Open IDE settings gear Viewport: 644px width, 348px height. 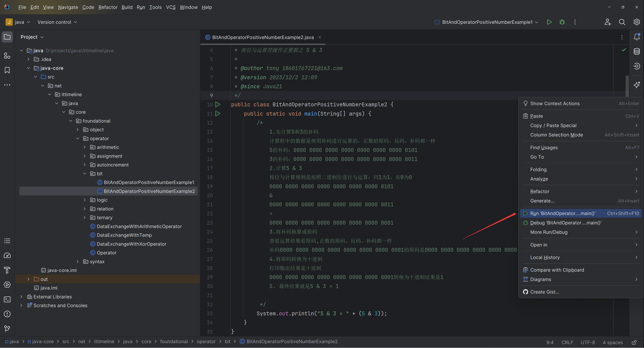[636, 22]
